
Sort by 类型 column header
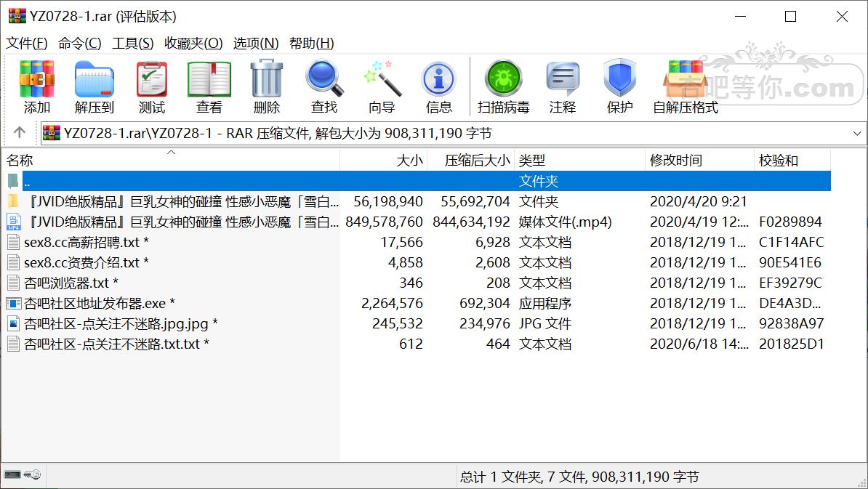coord(580,161)
